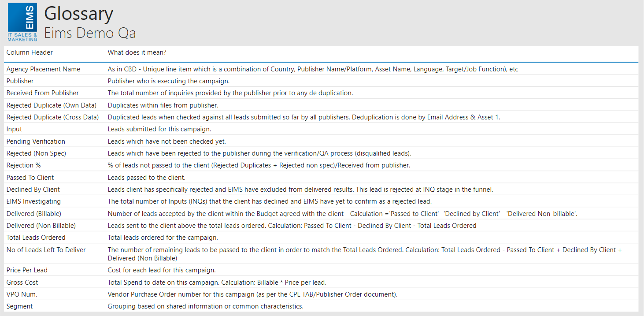Image resolution: width=644 pixels, height=316 pixels.
Task: Click the 'As in CBD - Unique line item' description
Action: click(313, 69)
